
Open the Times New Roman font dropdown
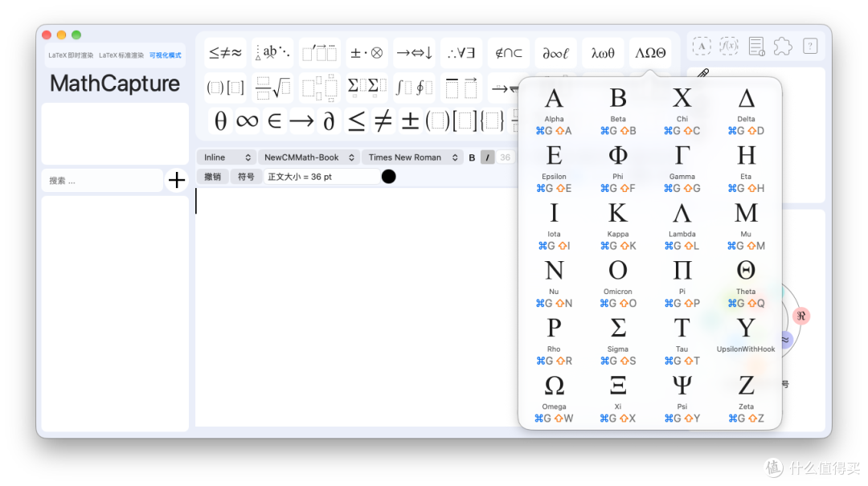(x=413, y=157)
